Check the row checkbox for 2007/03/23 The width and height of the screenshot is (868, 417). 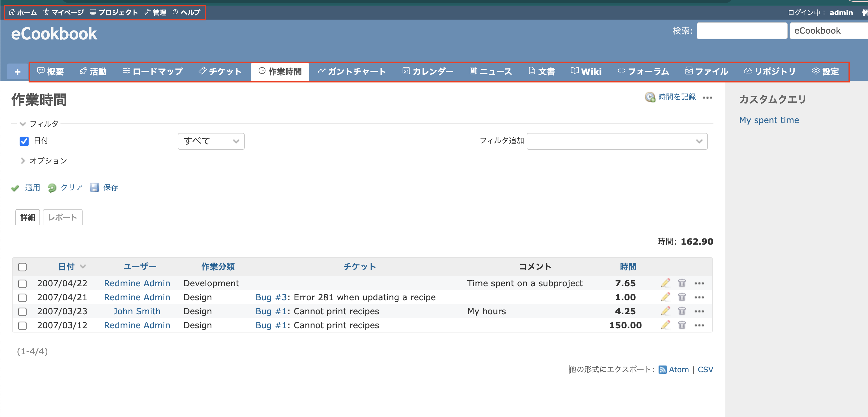tap(23, 311)
